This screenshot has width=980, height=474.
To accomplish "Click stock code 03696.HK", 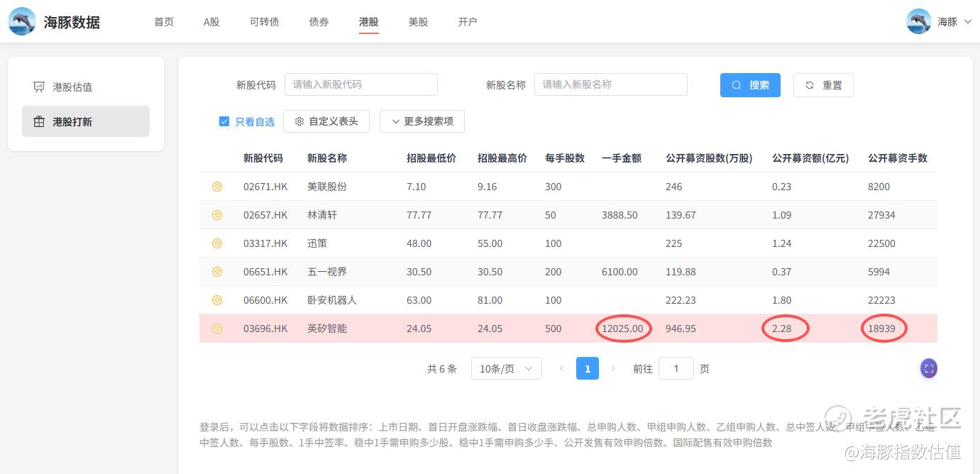I will pos(265,329).
